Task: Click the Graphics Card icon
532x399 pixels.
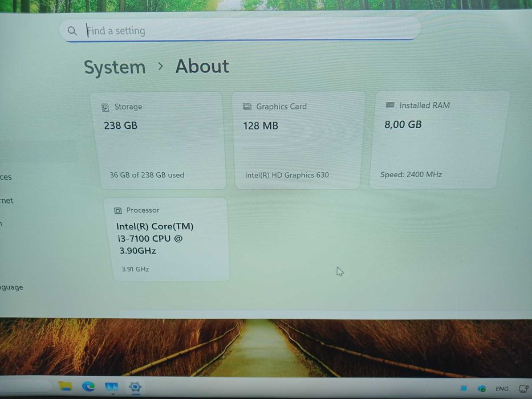Action: 247,107
